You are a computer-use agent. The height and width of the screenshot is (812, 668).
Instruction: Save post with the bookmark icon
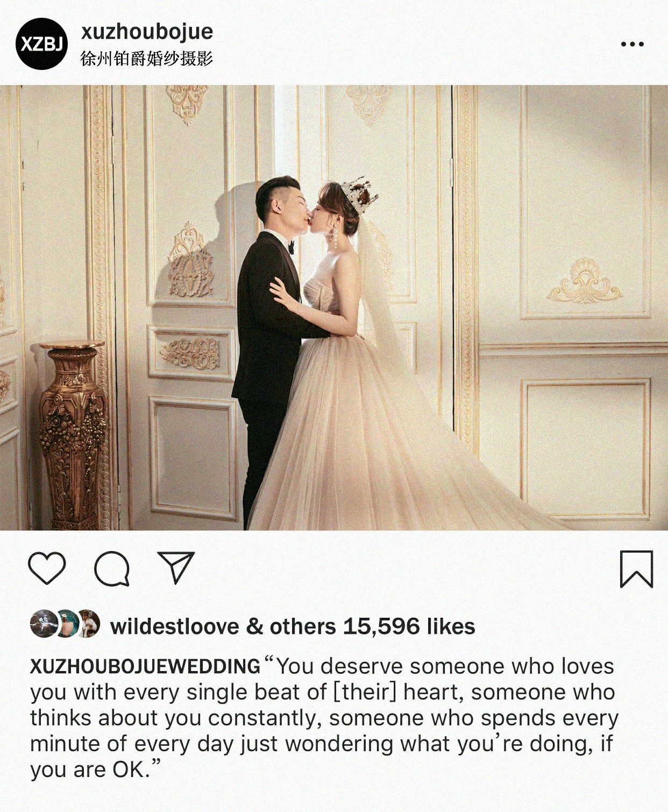[636, 569]
